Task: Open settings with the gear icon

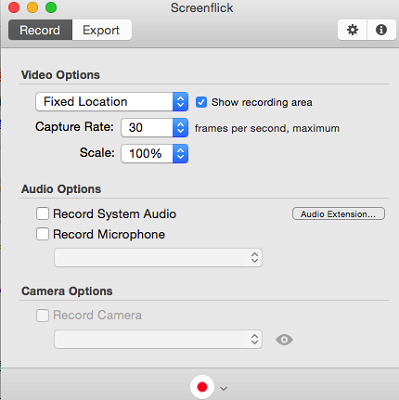Action: (352, 30)
